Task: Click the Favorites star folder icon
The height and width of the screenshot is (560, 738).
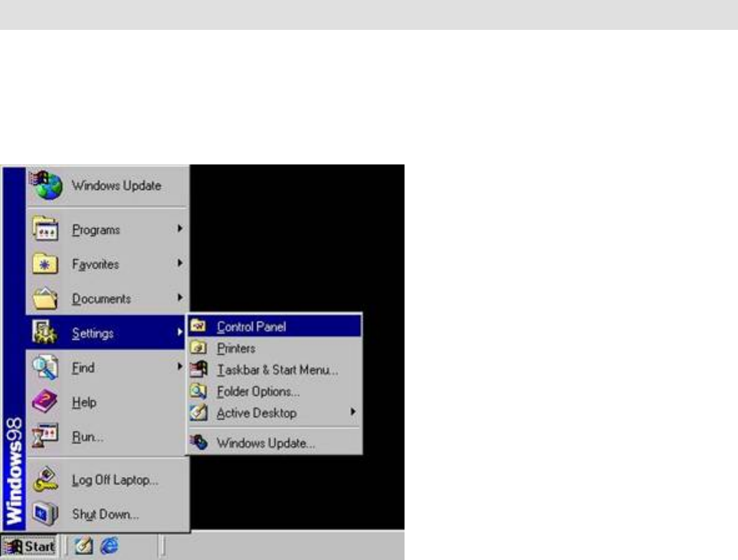Action: pos(46,264)
